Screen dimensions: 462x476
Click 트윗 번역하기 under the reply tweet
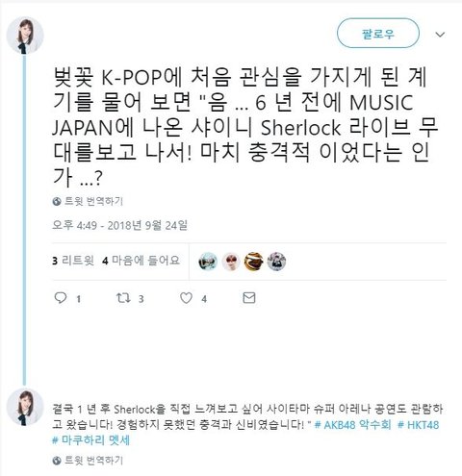93,461
